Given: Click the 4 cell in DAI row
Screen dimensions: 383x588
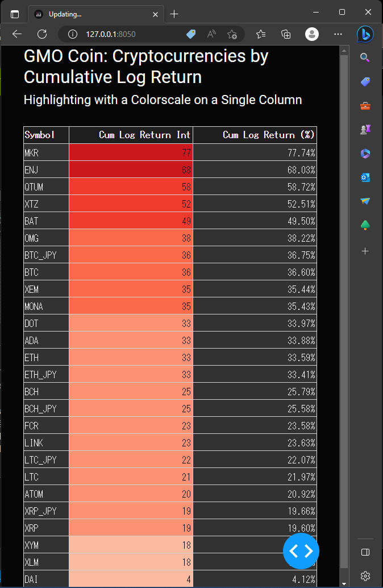Looking at the screenshot, I should click(x=131, y=579).
